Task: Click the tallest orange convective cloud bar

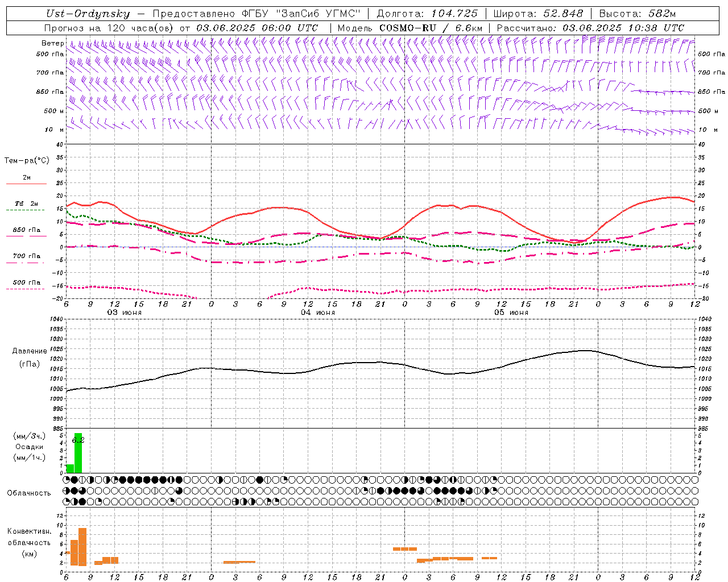Action: (x=82, y=547)
